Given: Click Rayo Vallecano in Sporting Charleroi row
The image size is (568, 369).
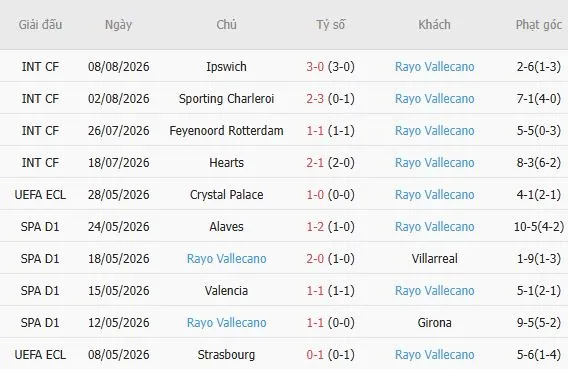Looking at the screenshot, I should pyautogui.click(x=434, y=98).
